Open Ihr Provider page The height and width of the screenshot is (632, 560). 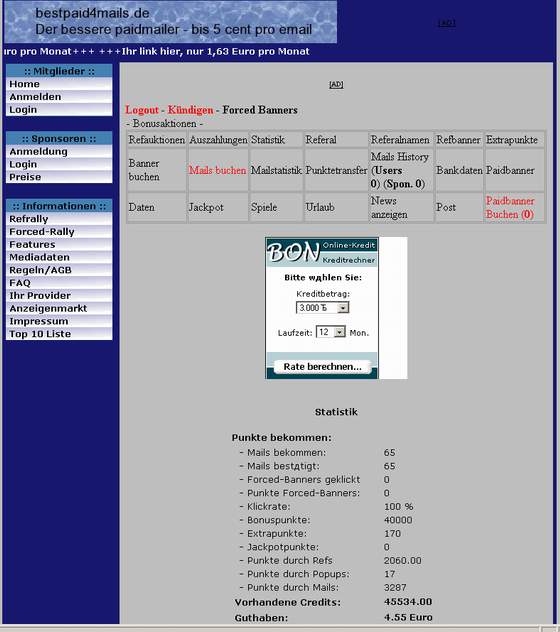pyautogui.click(x=59, y=295)
